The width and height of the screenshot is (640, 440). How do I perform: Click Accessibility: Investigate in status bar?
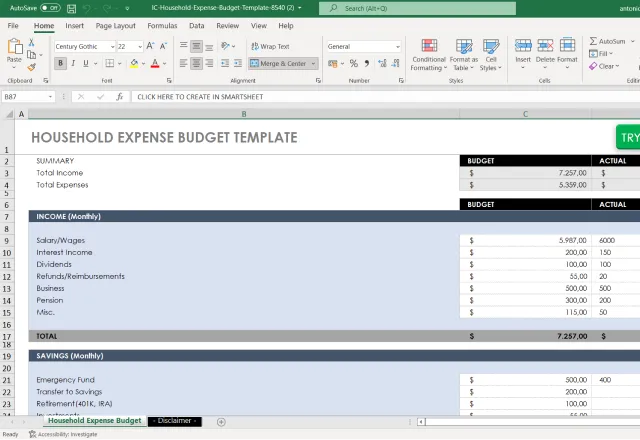click(63, 434)
